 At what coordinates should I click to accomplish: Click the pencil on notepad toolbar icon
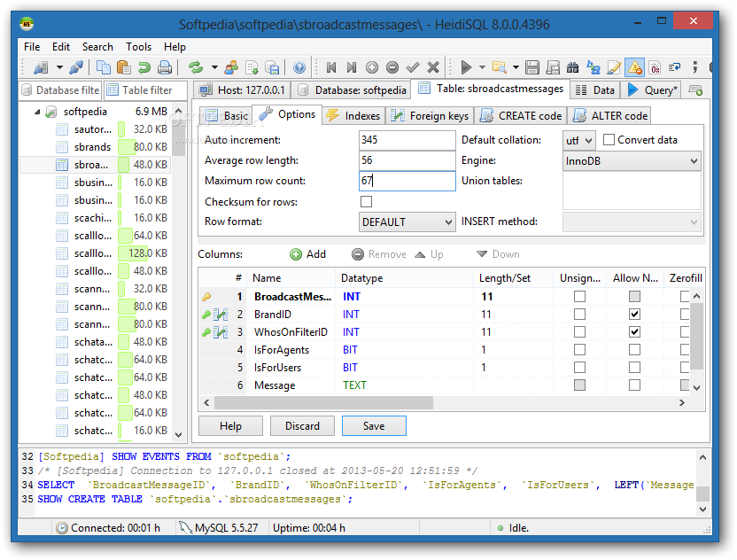tap(614, 67)
